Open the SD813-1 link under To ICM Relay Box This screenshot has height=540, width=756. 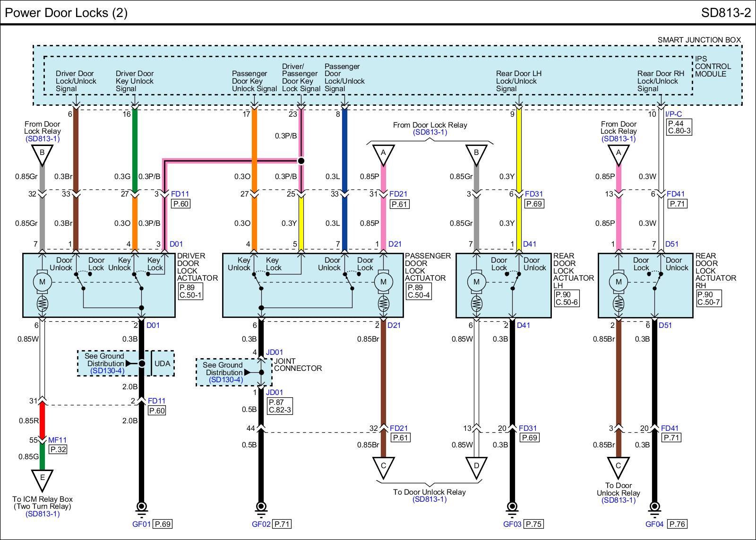(x=43, y=514)
